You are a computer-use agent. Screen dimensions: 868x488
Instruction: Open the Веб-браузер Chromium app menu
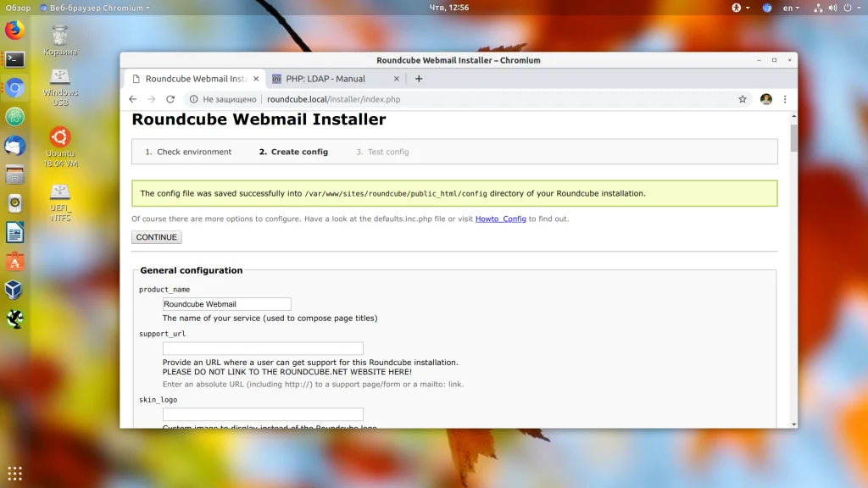click(95, 8)
